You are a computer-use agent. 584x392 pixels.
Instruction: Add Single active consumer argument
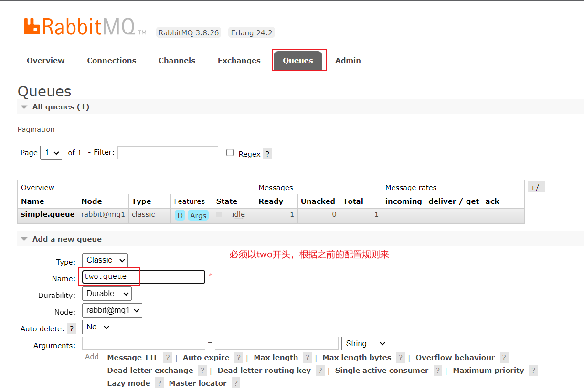(382, 371)
